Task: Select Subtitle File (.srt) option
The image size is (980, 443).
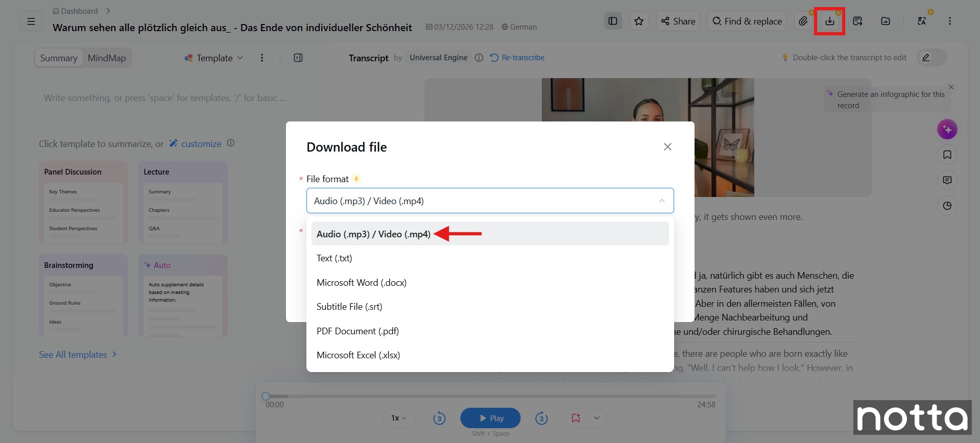Action: [349, 307]
